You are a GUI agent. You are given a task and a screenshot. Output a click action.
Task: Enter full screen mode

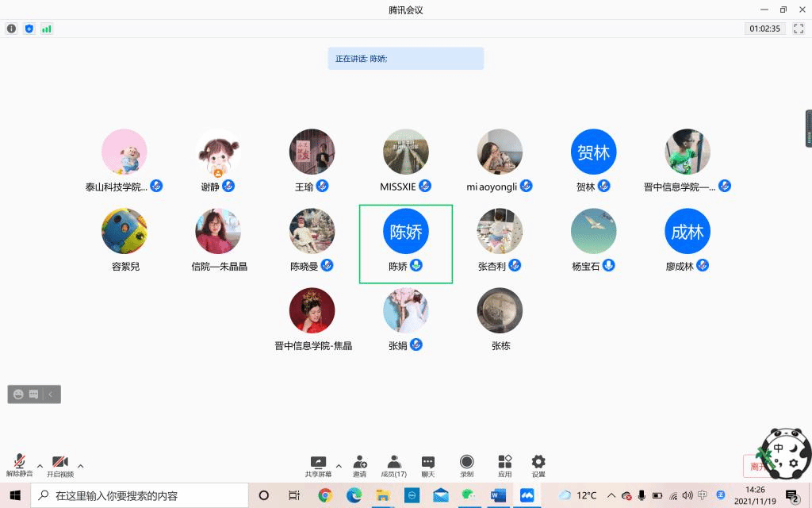pyautogui.click(x=799, y=29)
